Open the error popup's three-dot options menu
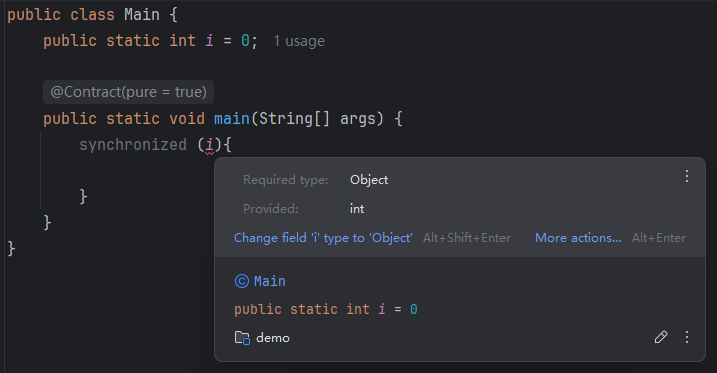 click(687, 176)
